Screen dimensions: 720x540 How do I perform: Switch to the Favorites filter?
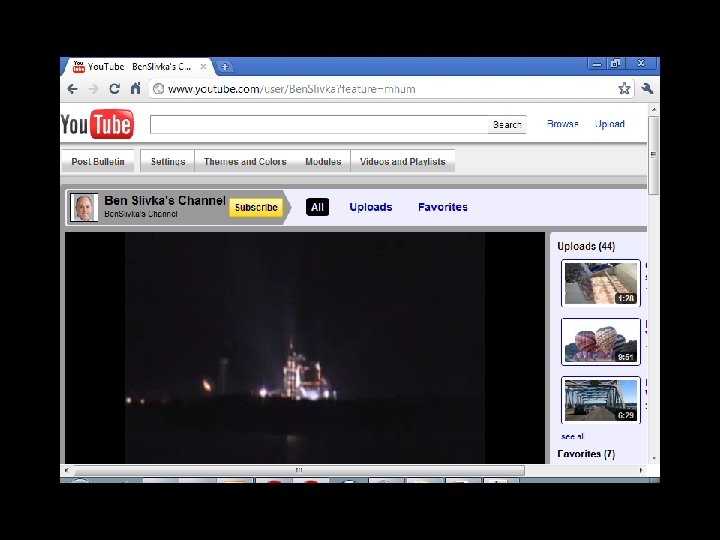point(443,207)
